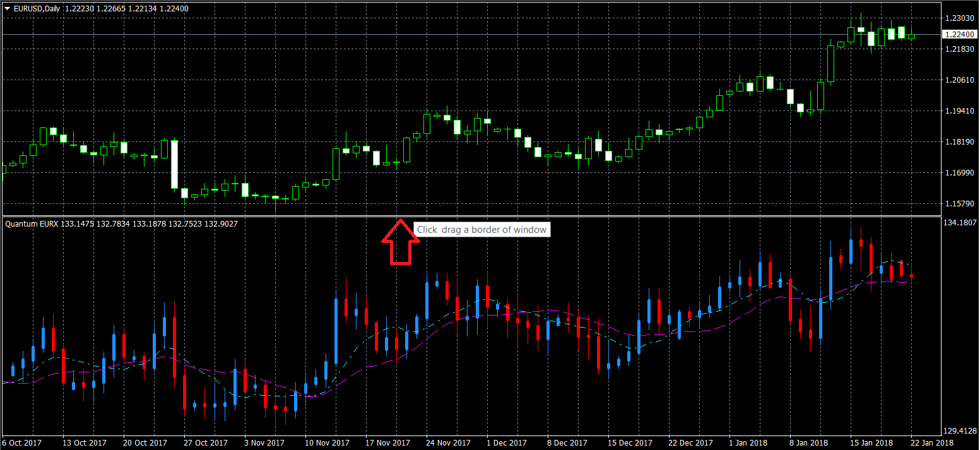
Task: Click the triangle arrow beside EURUSD,Daily
Action: coord(7,9)
